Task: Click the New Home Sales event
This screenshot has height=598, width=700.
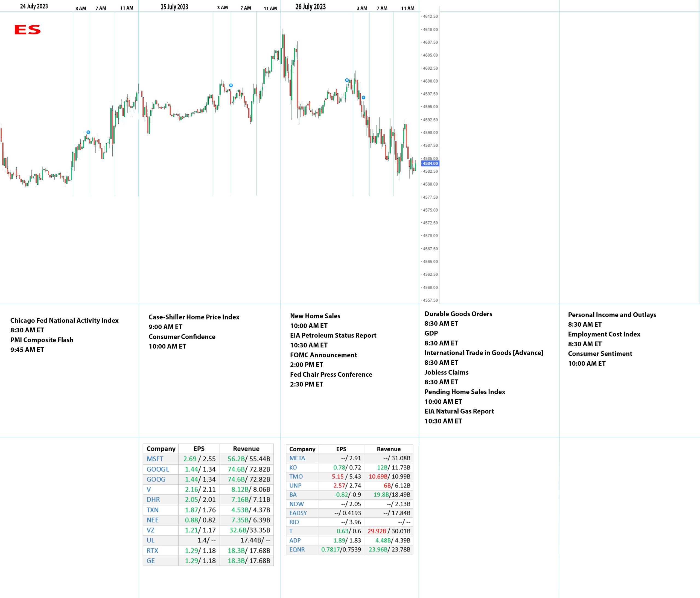Action: coord(315,316)
